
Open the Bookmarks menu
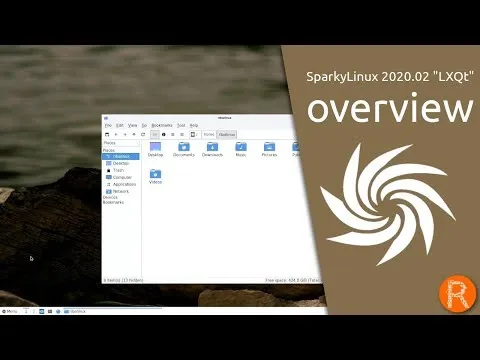tap(162, 125)
